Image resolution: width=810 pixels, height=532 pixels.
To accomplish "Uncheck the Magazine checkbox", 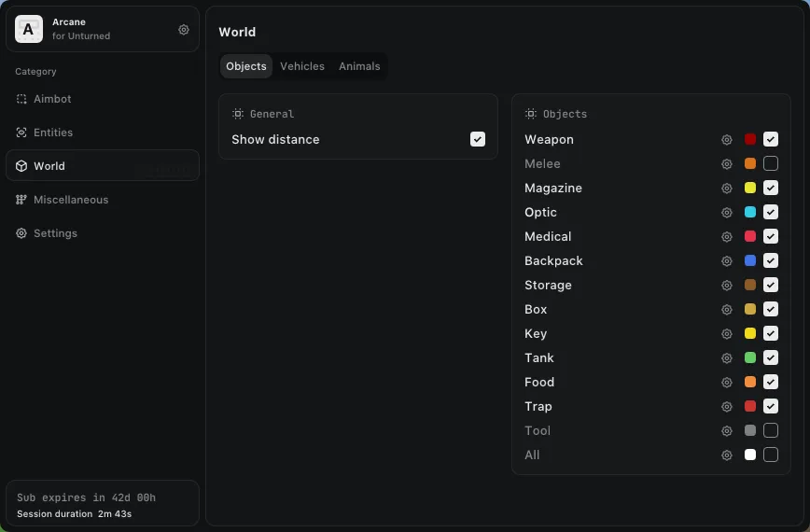I will 771,189.
